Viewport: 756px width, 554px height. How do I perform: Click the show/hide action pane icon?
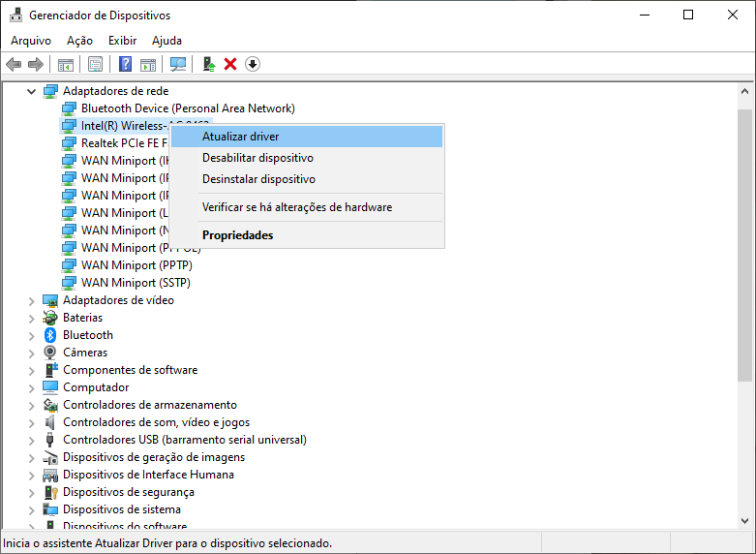click(x=148, y=64)
